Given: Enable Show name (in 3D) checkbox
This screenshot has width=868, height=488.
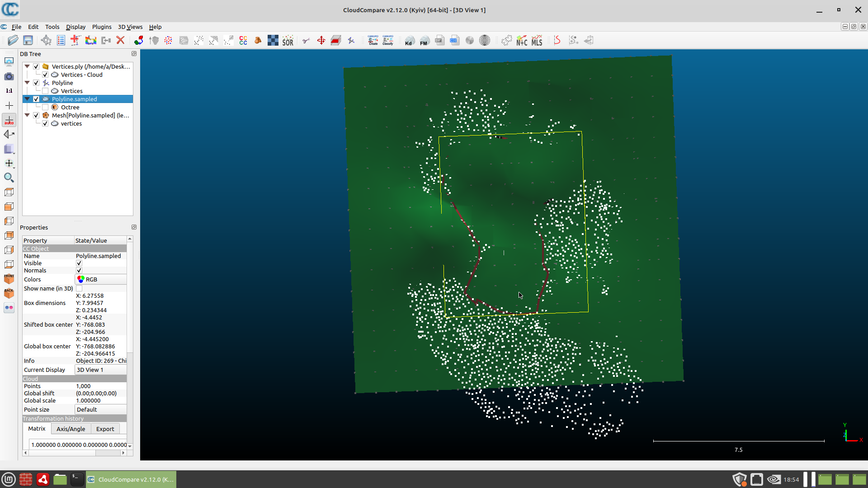Looking at the screenshot, I should [79, 288].
